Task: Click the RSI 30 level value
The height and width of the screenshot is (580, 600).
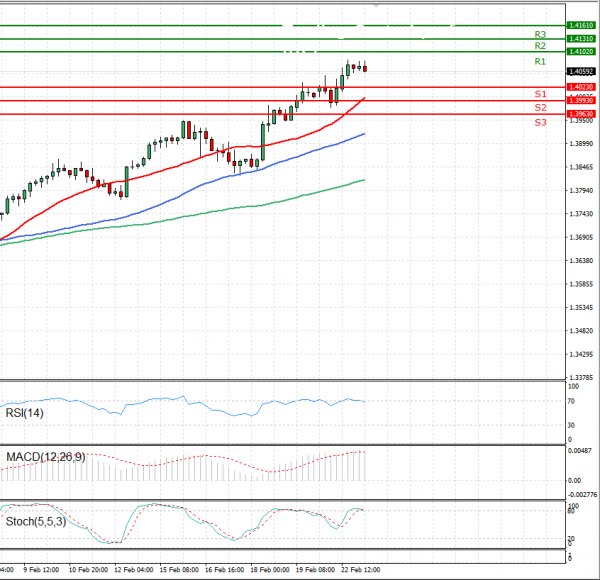Action: pos(571,425)
